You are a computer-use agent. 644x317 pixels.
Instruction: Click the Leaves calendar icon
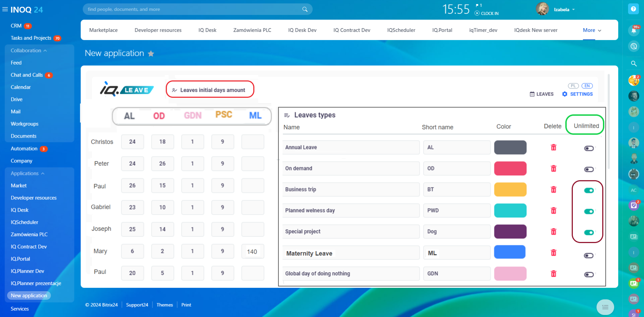(x=532, y=94)
